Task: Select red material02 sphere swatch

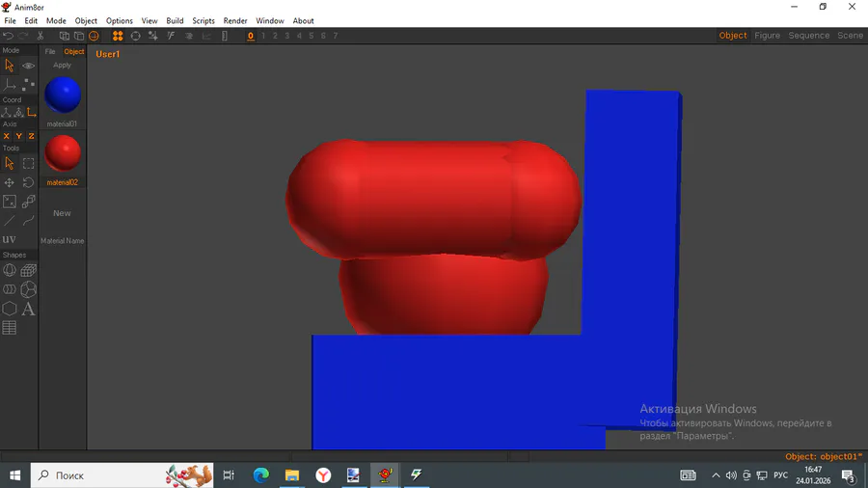Action: pyautogui.click(x=63, y=153)
